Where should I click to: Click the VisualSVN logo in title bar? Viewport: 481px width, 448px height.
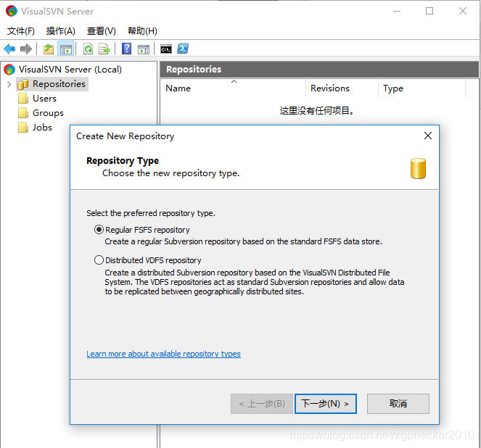point(12,11)
